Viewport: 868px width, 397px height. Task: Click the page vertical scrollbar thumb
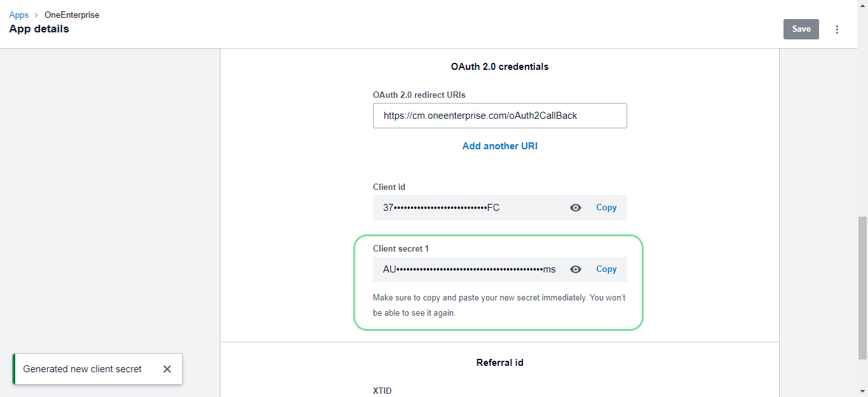862,286
